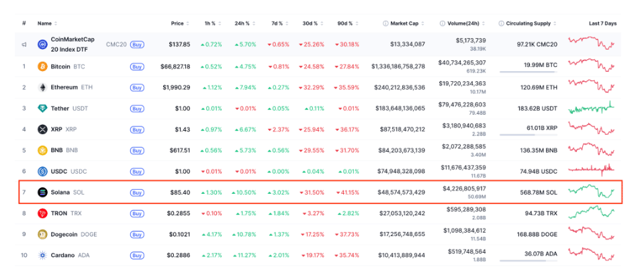
Task: Click the Ethereum logo icon
Action: tap(42, 87)
